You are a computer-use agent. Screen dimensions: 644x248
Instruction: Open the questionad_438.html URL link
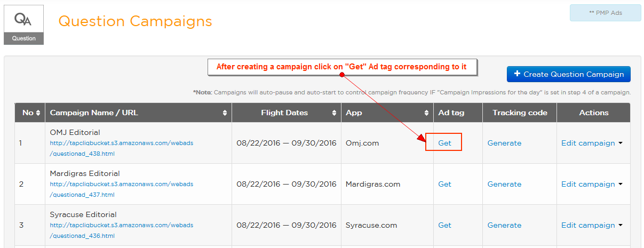122,148
